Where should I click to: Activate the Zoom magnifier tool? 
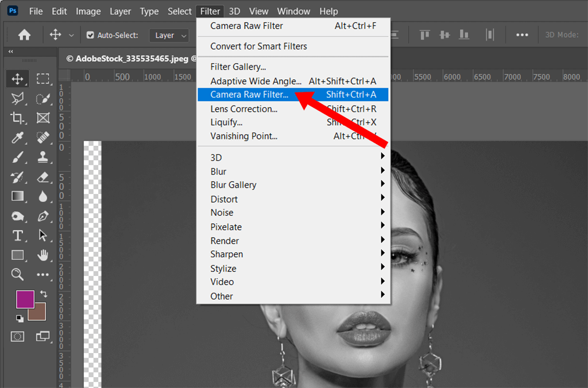coord(17,274)
